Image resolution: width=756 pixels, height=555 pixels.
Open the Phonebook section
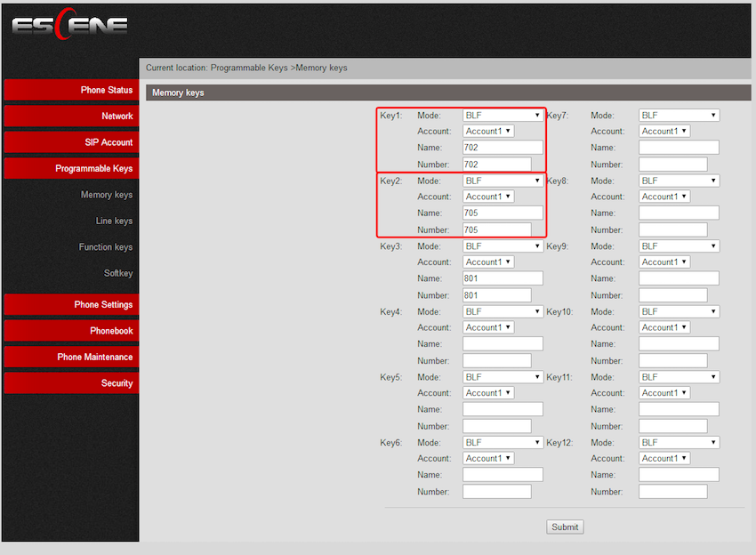pos(71,331)
